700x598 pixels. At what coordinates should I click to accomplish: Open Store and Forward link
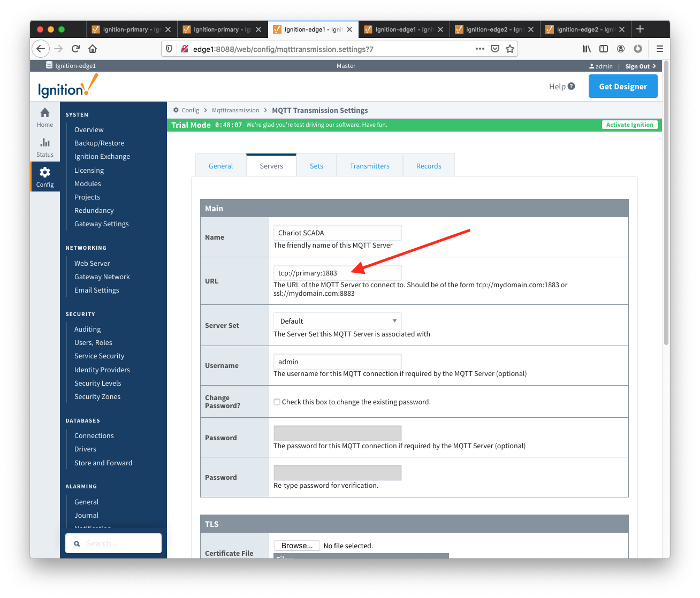pyautogui.click(x=103, y=463)
